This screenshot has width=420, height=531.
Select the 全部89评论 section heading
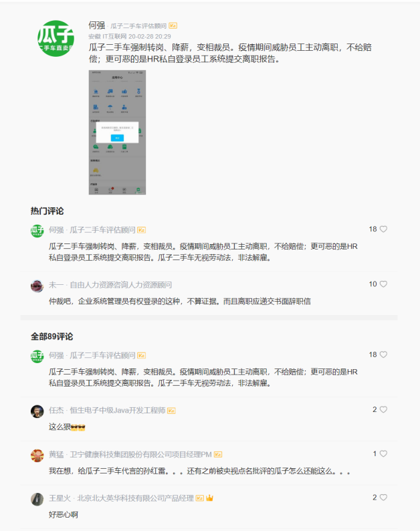tap(51, 336)
